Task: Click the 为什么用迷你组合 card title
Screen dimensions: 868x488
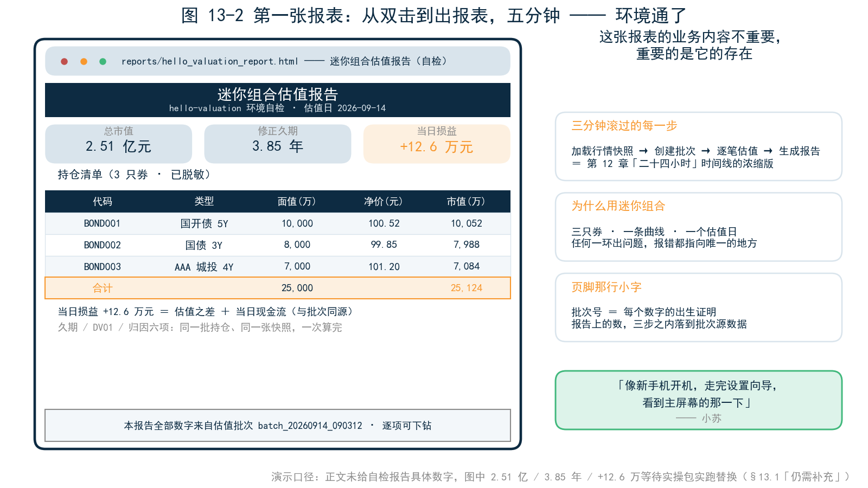Action: click(618, 206)
